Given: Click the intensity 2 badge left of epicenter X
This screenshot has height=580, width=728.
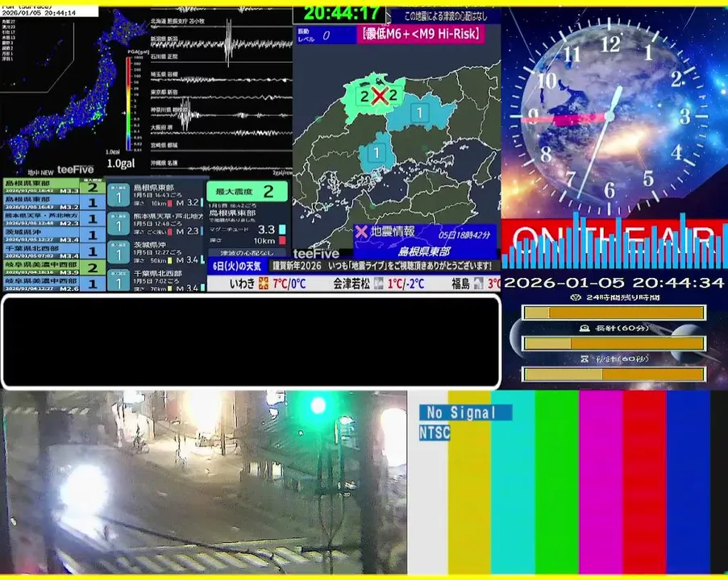Looking at the screenshot, I should (x=364, y=96).
